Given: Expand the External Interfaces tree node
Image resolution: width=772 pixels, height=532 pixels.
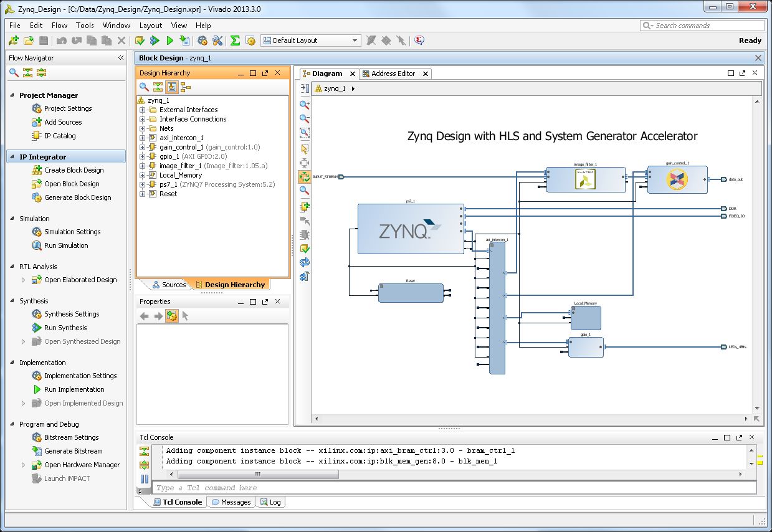Looking at the screenshot, I should coord(143,110).
